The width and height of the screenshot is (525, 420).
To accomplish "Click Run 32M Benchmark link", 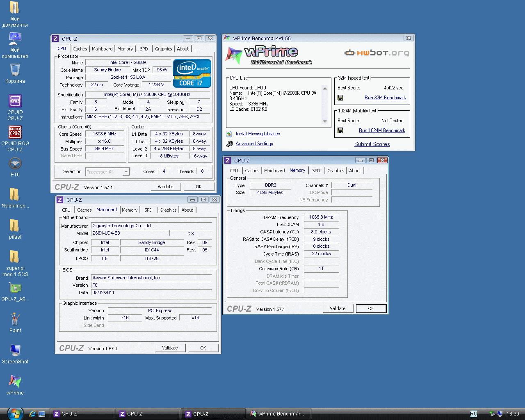I will 385,98.
